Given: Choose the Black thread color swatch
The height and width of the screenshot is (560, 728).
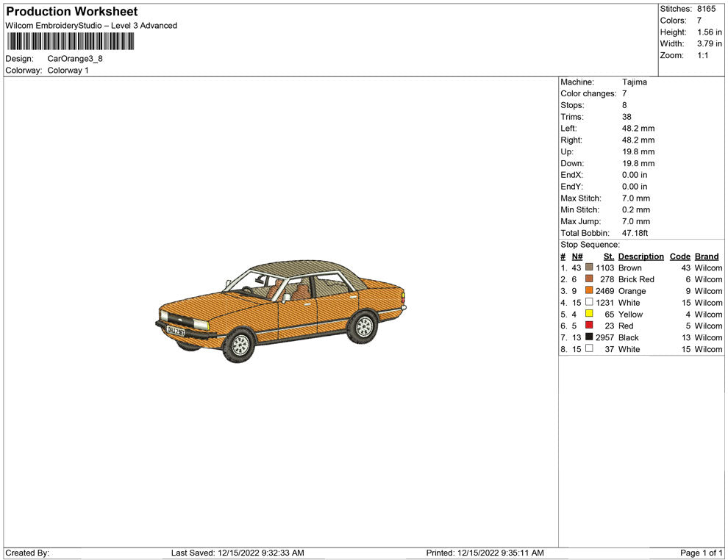Looking at the screenshot, I should point(589,337).
